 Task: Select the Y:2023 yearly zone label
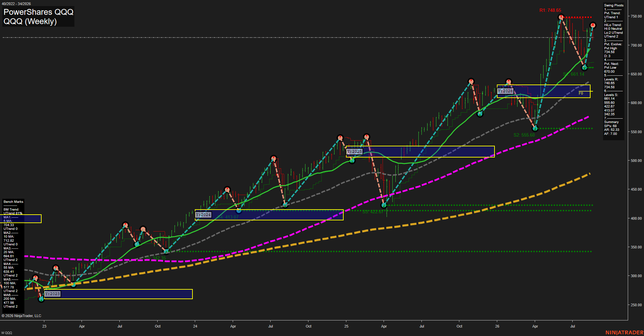point(52,294)
